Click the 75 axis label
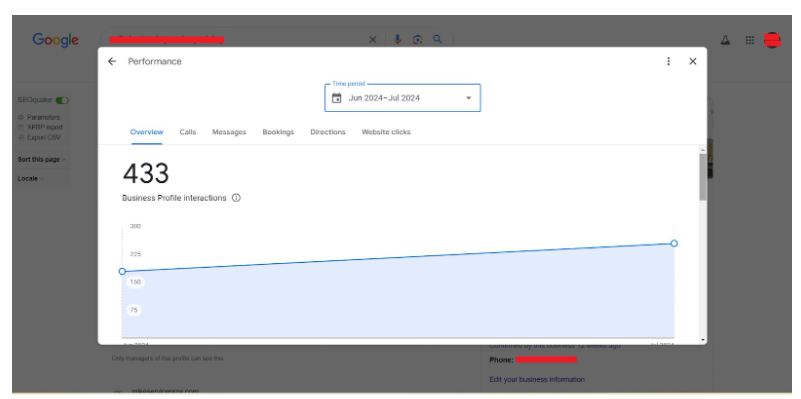This screenshot has height=399, width=801. 134,310
